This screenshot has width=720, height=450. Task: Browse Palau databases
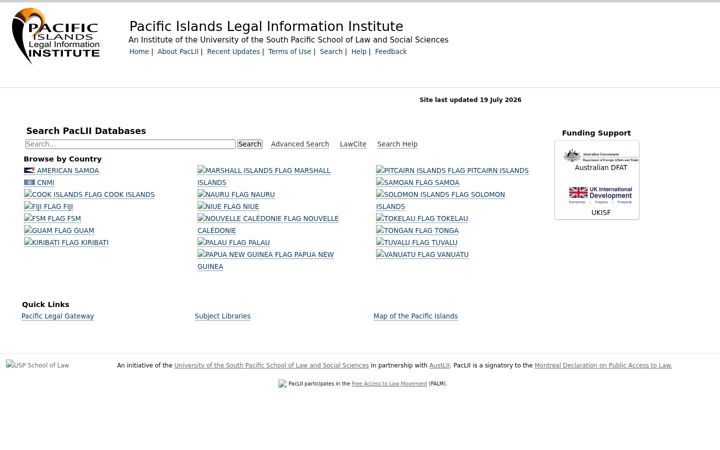234,242
